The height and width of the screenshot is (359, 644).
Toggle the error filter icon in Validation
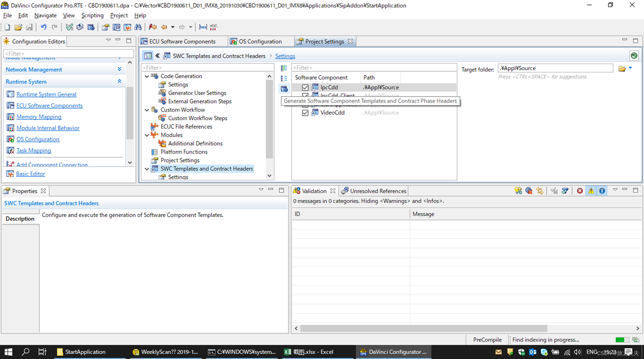[580, 191]
